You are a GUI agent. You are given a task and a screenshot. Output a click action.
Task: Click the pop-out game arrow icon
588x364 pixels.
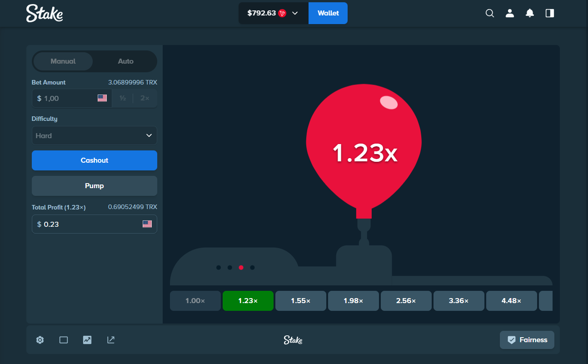[x=111, y=340]
